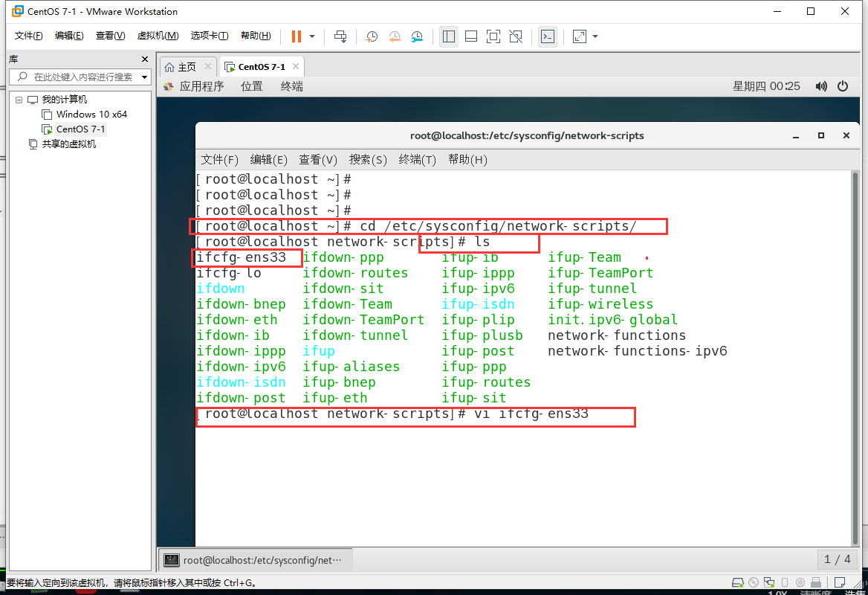Open the 虚拟机(M) menu
The width and height of the screenshot is (868, 595).
coord(158,36)
